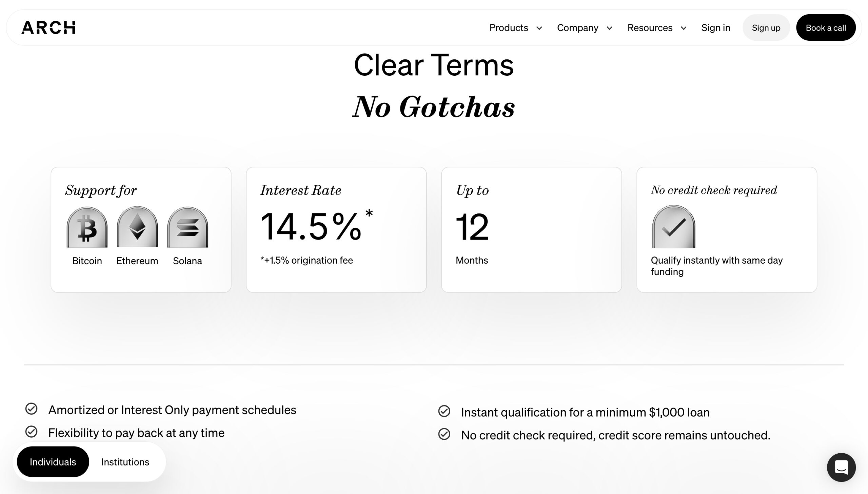Click the Sign in menu item
Screen dimensions: 868x494
coord(715,28)
